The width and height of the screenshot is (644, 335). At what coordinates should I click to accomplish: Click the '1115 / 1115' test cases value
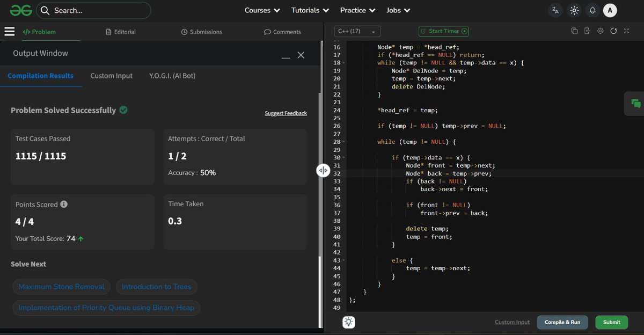tap(41, 156)
